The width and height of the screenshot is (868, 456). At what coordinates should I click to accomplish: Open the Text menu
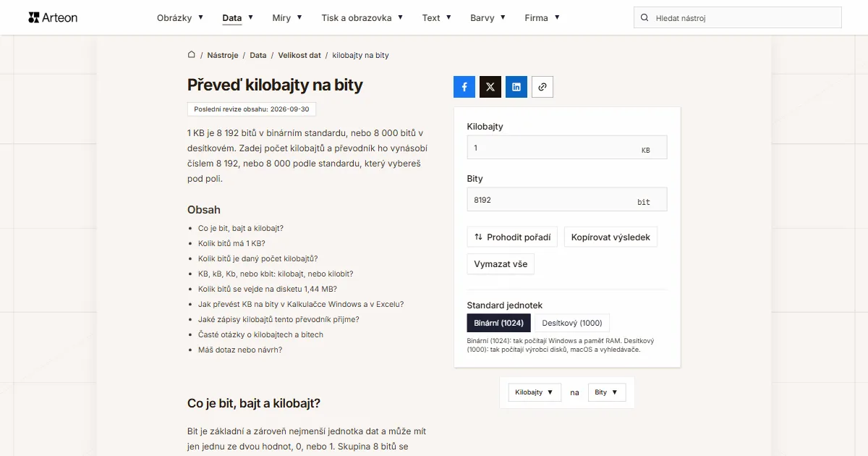437,18
